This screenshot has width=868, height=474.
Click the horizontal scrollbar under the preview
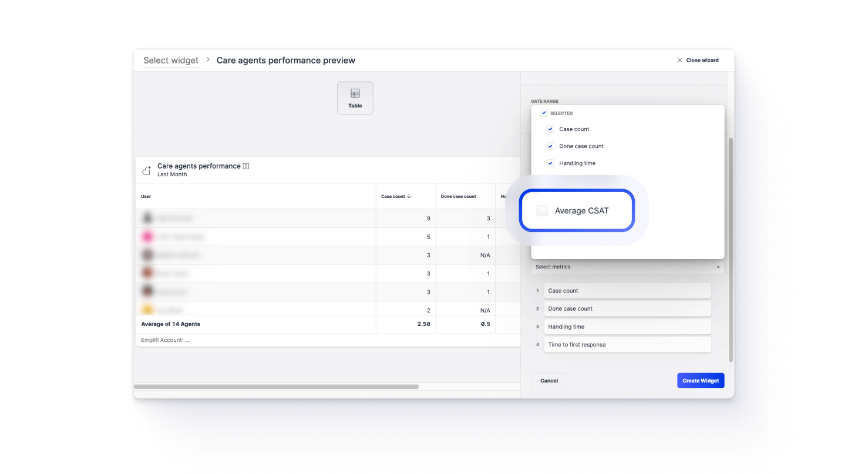(x=276, y=386)
